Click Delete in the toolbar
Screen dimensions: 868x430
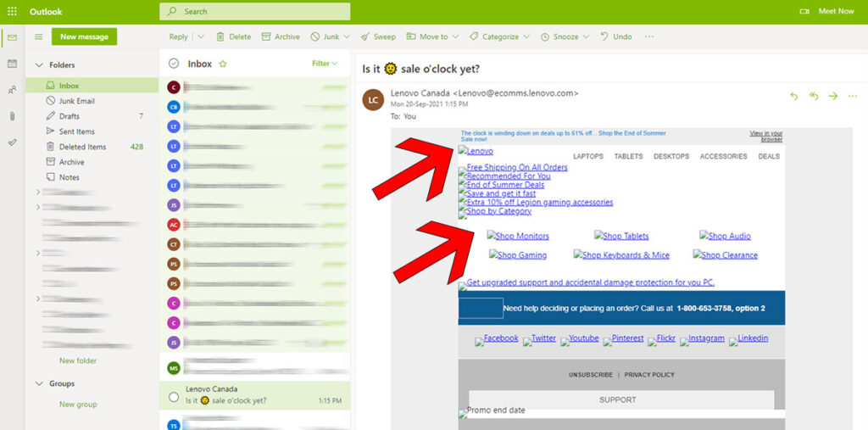[x=233, y=37]
